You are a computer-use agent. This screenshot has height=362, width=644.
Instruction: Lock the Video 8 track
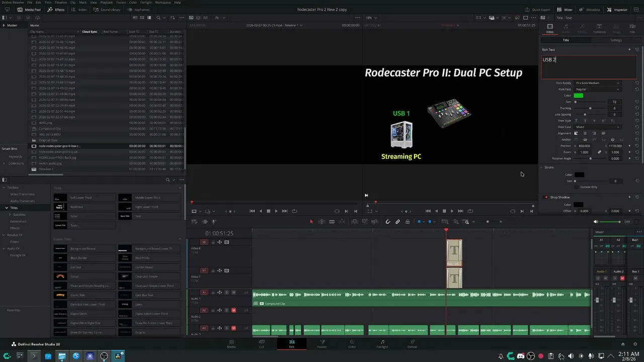[212, 242]
